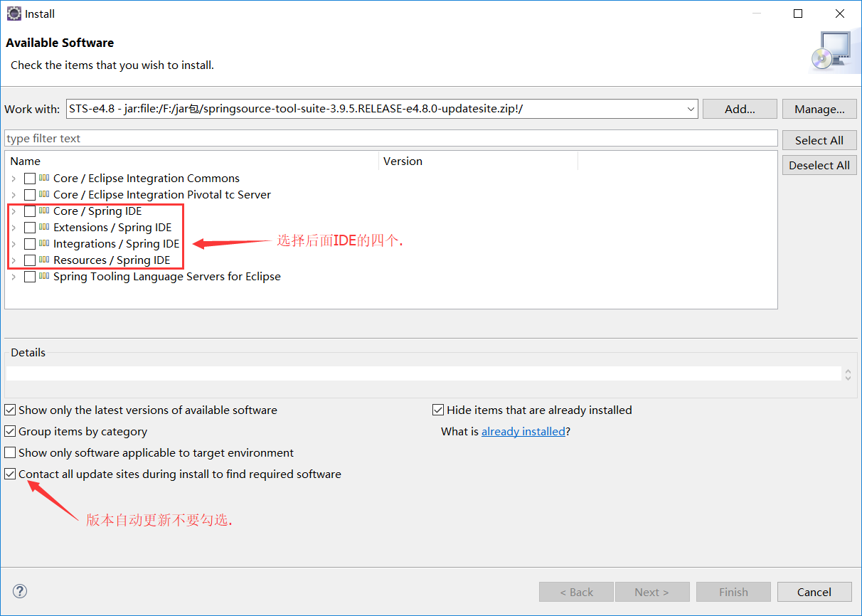
Task: Expand Core / Eclipse Integration Commons node
Action: point(14,179)
